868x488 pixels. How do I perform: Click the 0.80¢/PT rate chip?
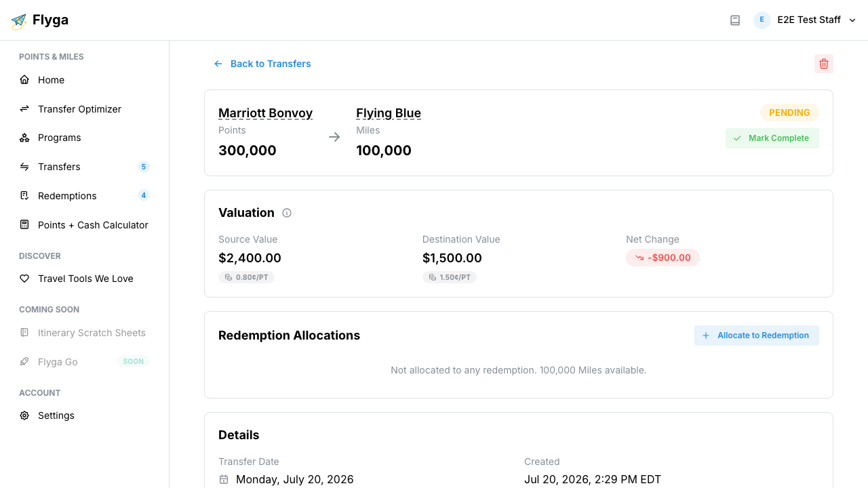pyautogui.click(x=246, y=277)
